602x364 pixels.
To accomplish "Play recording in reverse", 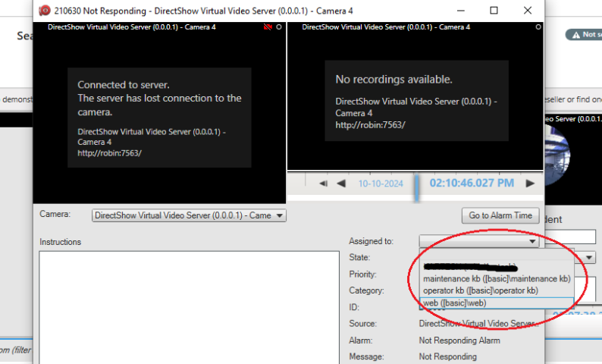I will coord(341,183).
